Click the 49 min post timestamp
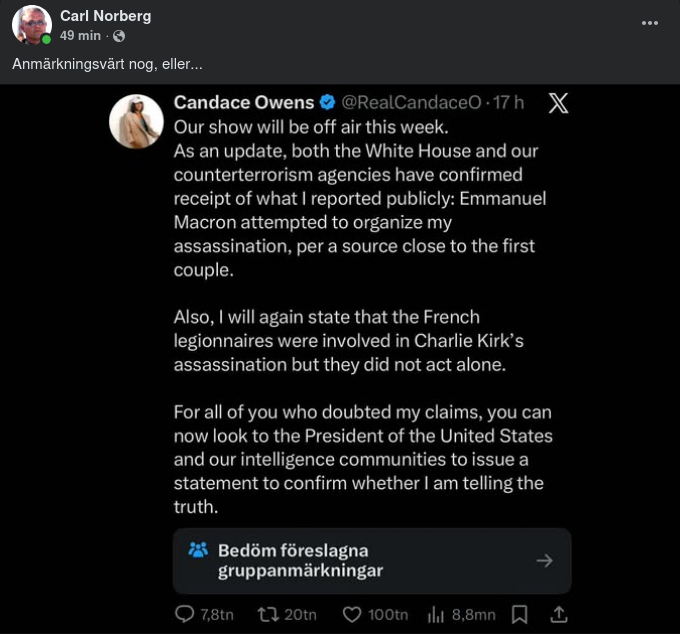The height and width of the screenshot is (634, 680). [80, 35]
